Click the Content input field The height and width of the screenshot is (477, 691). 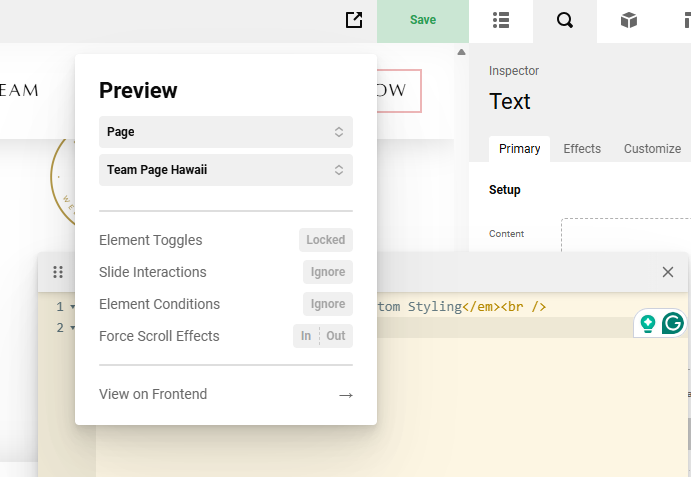(626, 235)
